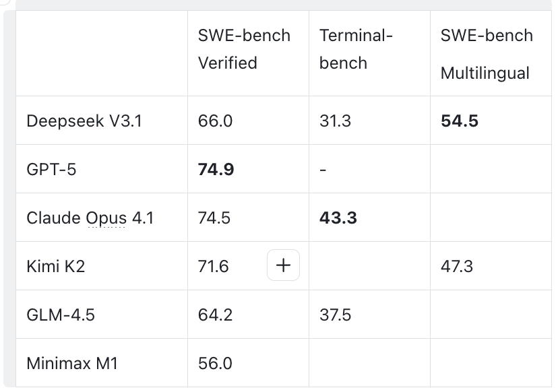Click the 37.5 score in GLM-4.5 row

point(336,315)
